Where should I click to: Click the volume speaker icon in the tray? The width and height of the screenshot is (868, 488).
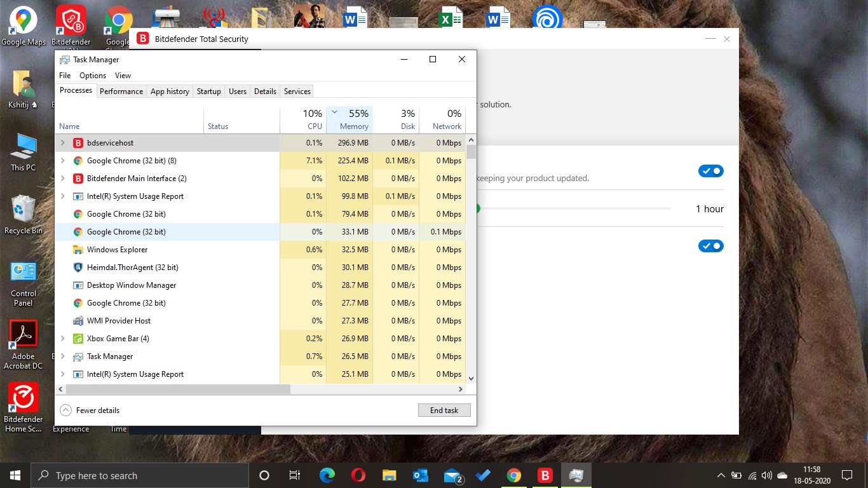click(767, 475)
